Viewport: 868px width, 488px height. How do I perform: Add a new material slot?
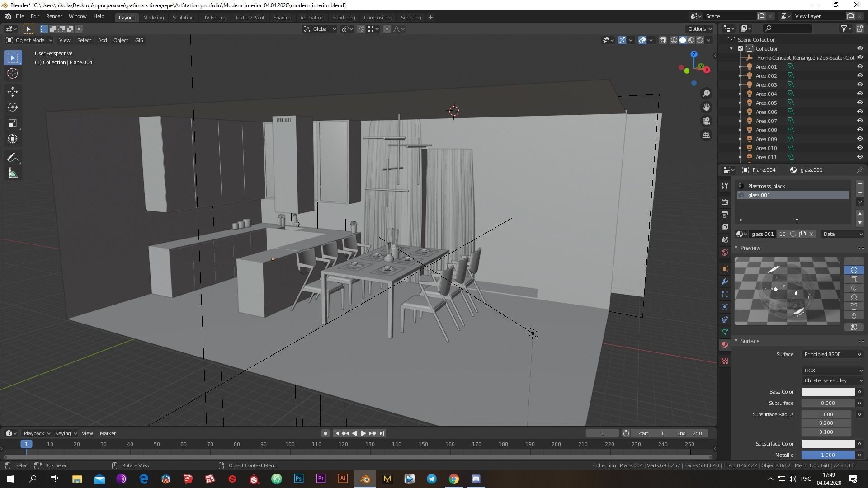click(859, 184)
